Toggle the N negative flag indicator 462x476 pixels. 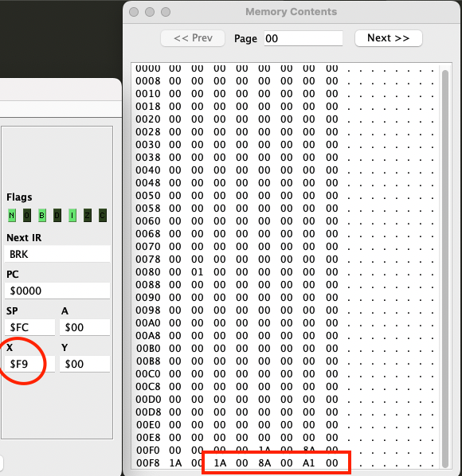12,216
